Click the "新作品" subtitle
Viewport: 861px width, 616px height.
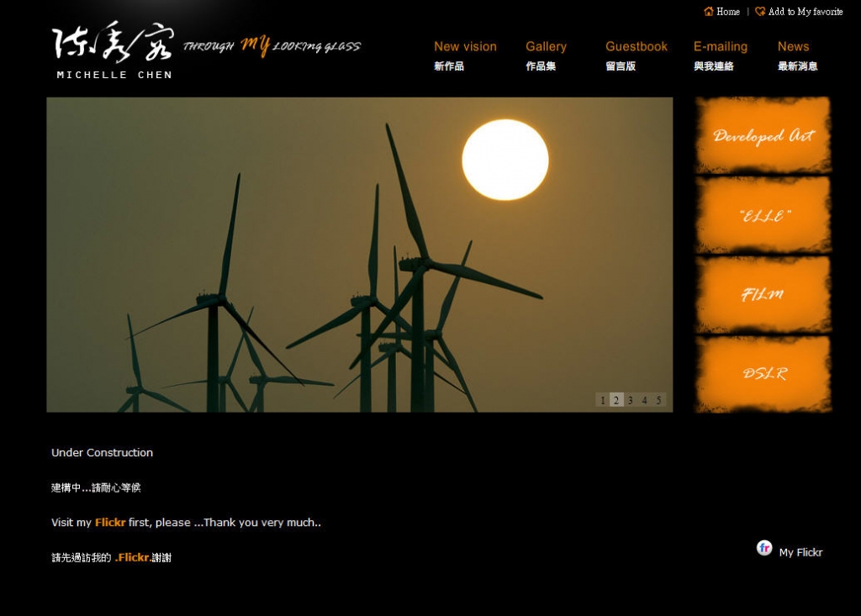(449, 66)
